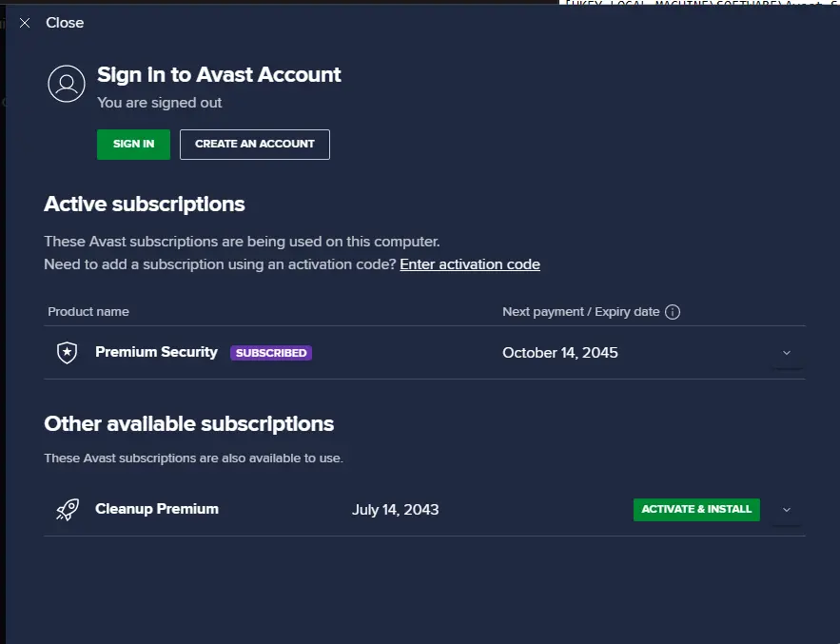
Task: Click the user avatar profile icon
Action: tap(67, 84)
